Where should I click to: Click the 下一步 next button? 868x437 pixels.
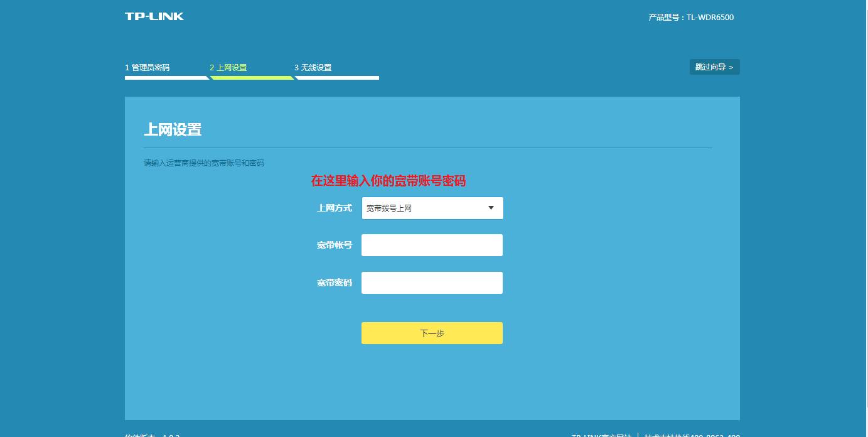(x=432, y=333)
